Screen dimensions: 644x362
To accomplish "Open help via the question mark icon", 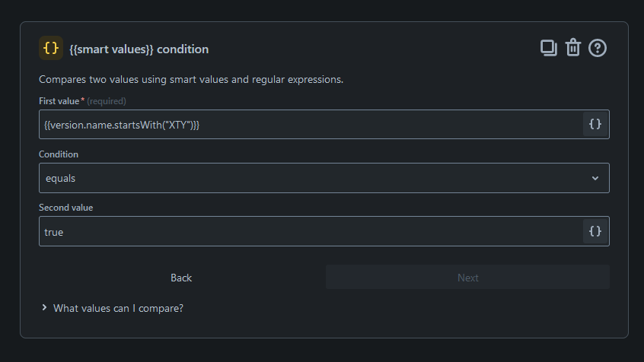I will point(598,48).
